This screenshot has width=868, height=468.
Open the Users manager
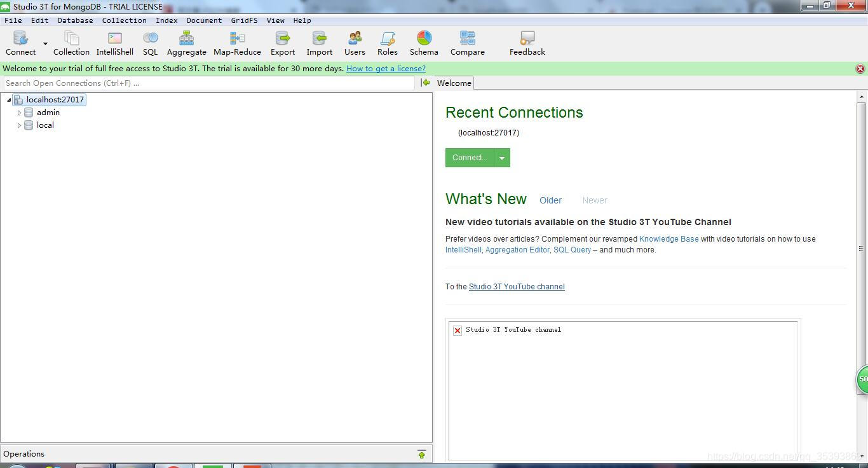(355, 43)
